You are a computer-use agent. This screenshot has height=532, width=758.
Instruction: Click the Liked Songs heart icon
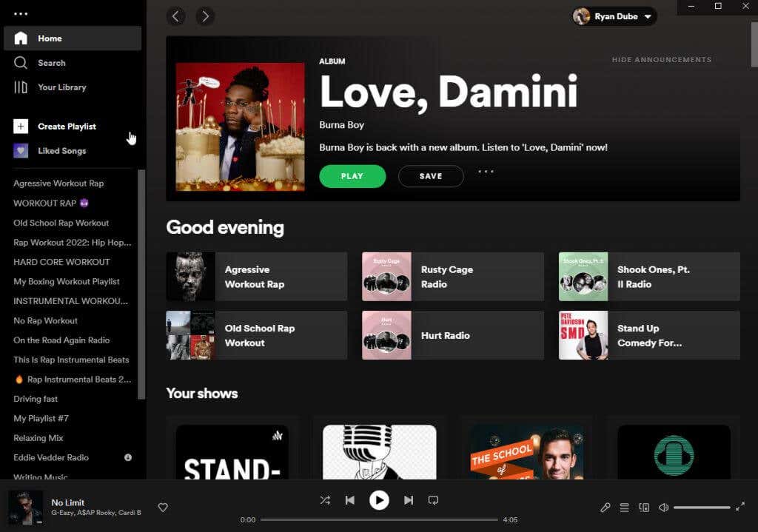(20, 151)
